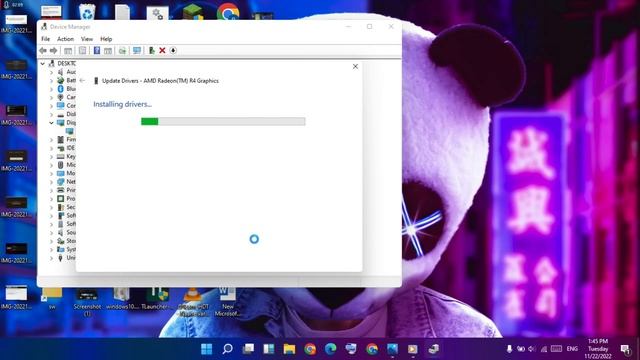Image resolution: width=640 pixels, height=360 pixels.
Task: Expand the Network adapters node
Action: pos(51,182)
